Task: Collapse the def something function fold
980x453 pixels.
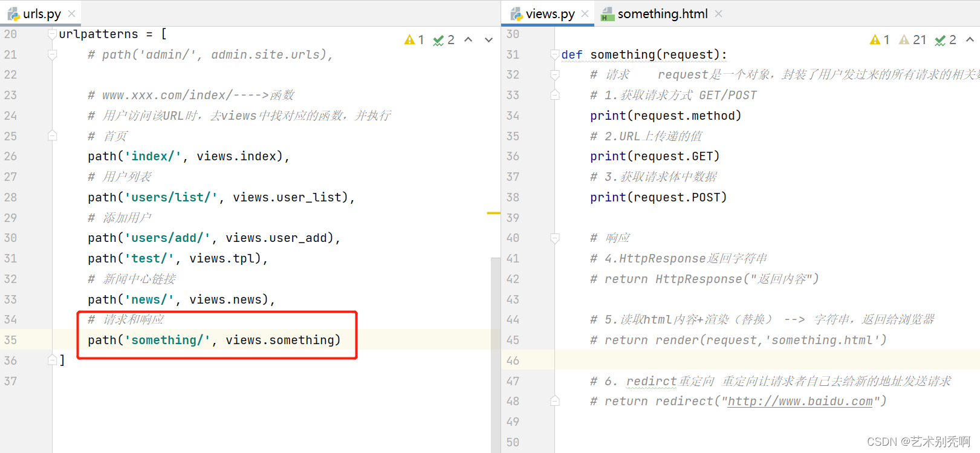Action: [x=555, y=55]
